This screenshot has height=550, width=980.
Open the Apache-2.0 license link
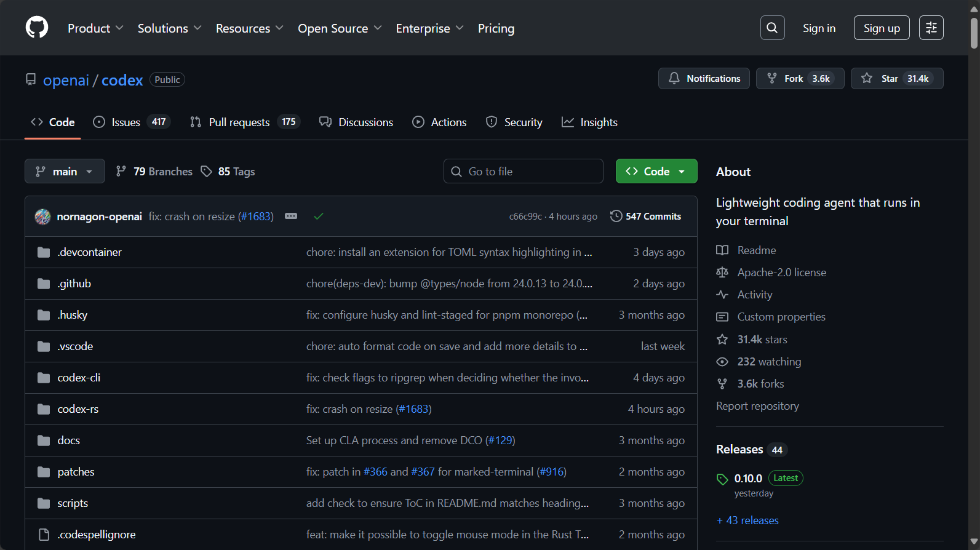(x=781, y=273)
